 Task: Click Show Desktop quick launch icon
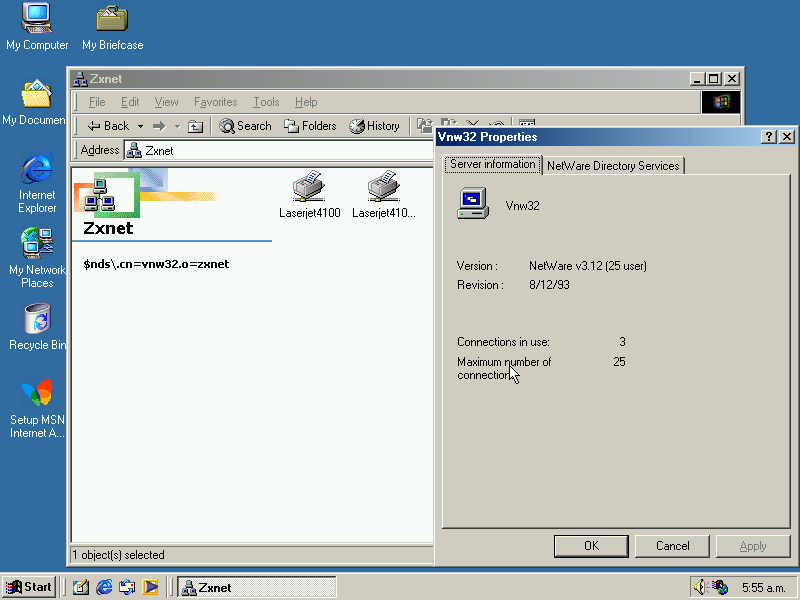(x=81, y=587)
